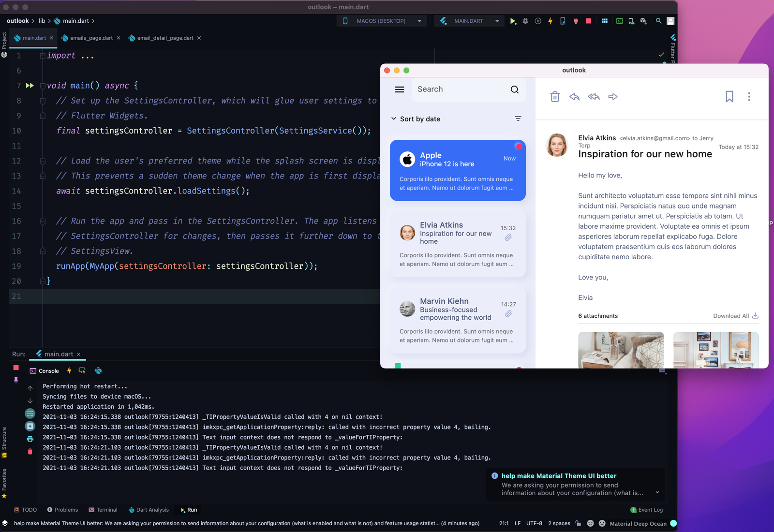
Task: Click the green Run button in IDE toolbar
Action: pos(513,21)
